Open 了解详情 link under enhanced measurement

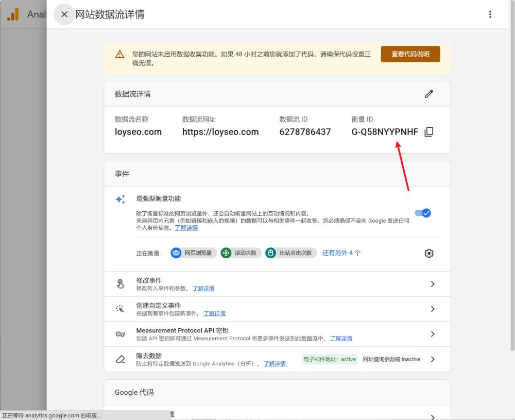click(186, 228)
